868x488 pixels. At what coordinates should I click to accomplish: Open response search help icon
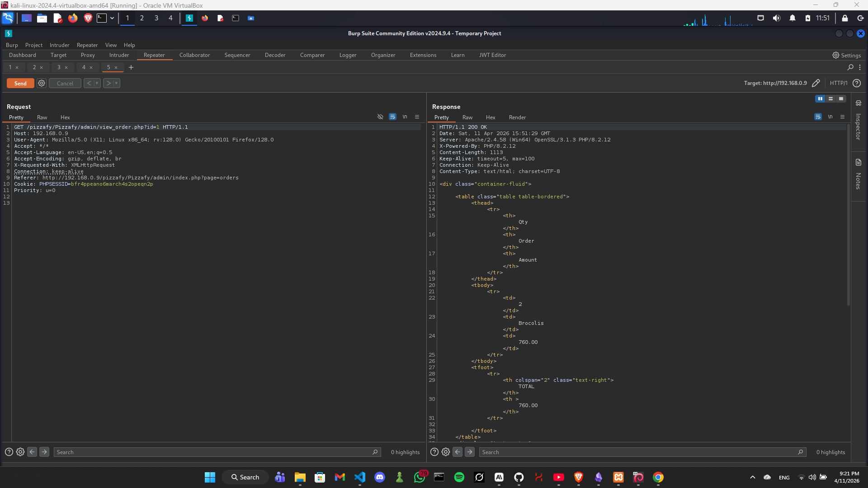pyautogui.click(x=434, y=452)
